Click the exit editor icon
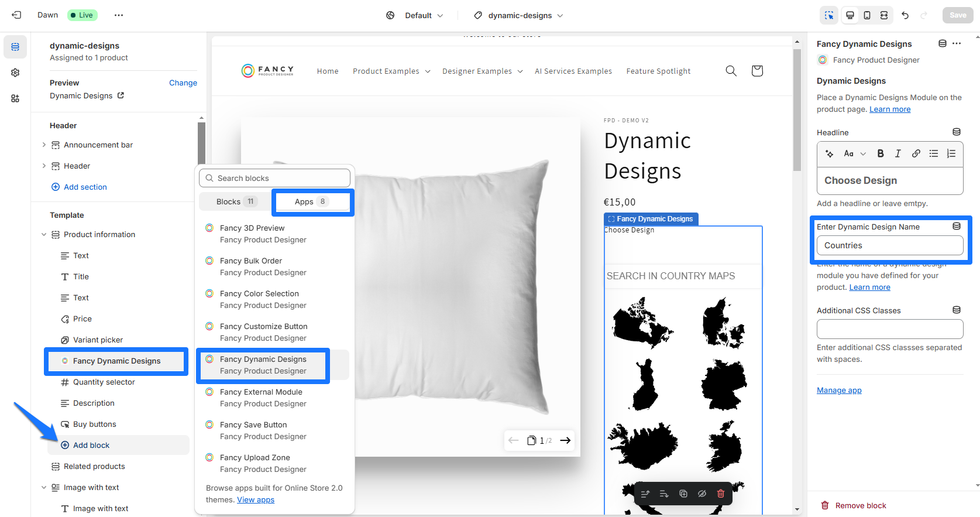The height and width of the screenshot is (517, 980). click(16, 15)
